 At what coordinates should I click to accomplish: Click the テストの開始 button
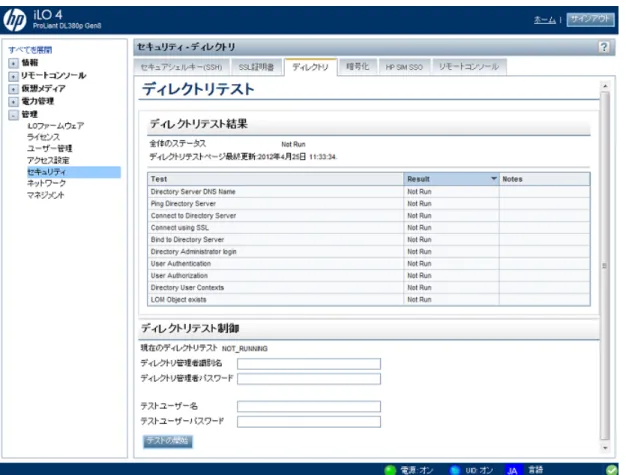(x=168, y=441)
